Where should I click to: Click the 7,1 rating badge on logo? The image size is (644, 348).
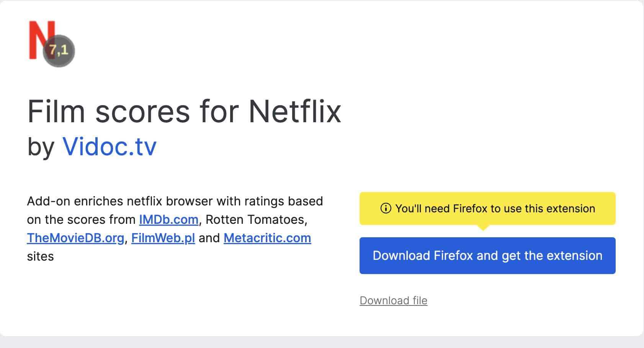59,51
